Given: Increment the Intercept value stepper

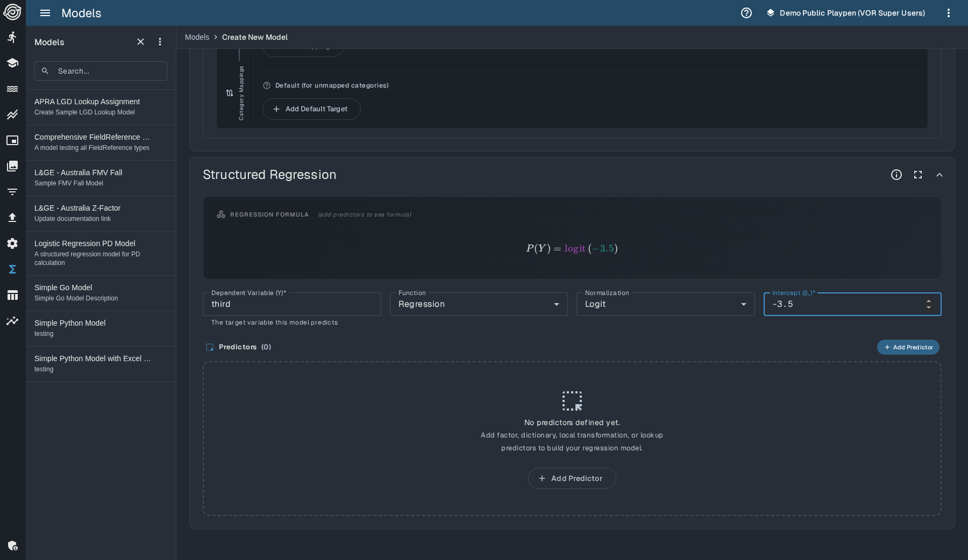Looking at the screenshot, I should [928, 301].
